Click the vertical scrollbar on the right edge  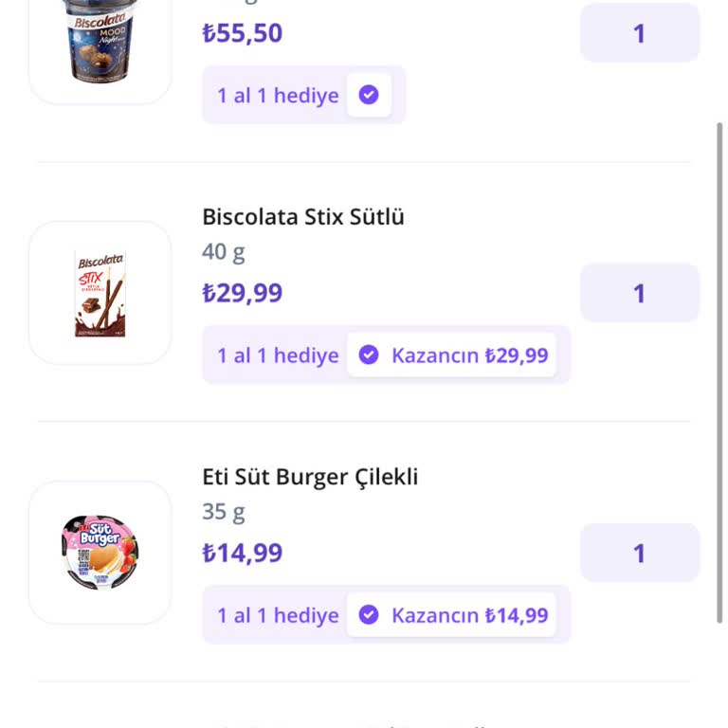pyautogui.click(x=720, y=370)
